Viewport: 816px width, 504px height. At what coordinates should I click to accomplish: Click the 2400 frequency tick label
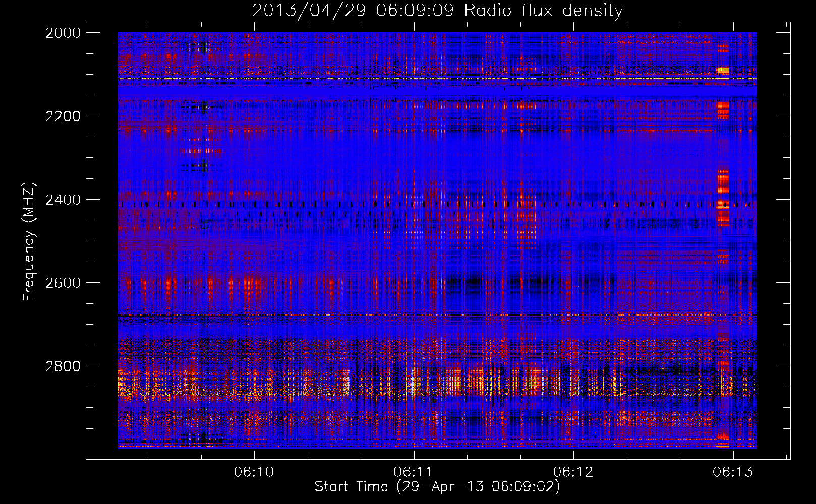pos(63,200)
